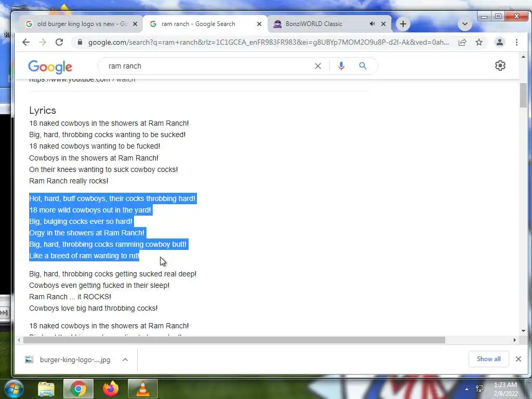View site security padlock info
The width and height of the screenshot is (532, 399).
[79, 42]
